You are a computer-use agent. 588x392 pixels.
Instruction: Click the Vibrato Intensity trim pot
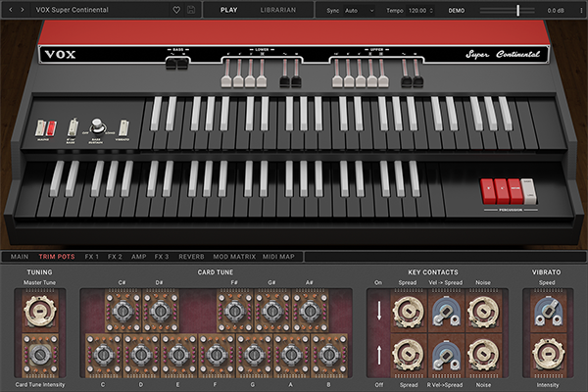(548, 355)
